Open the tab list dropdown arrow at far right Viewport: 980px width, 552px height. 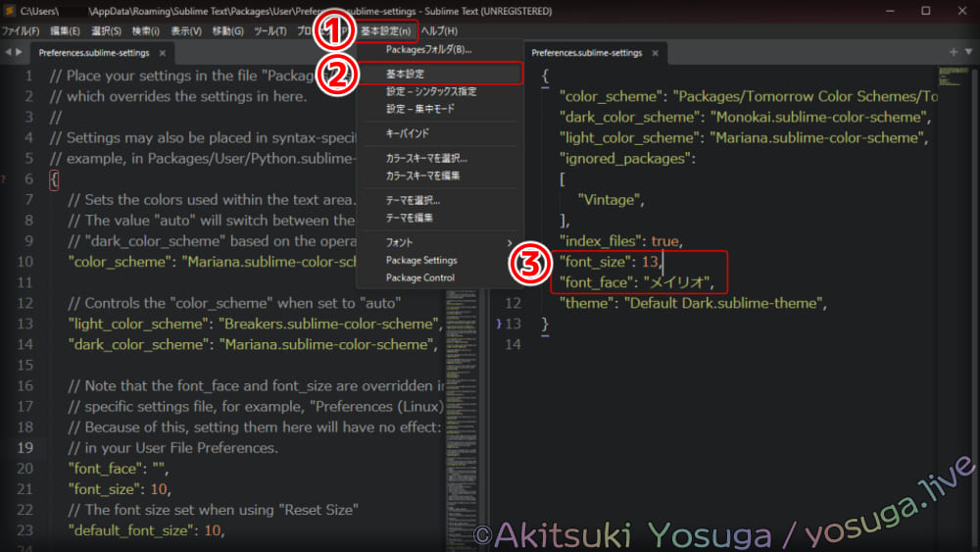tap(968, 52)
